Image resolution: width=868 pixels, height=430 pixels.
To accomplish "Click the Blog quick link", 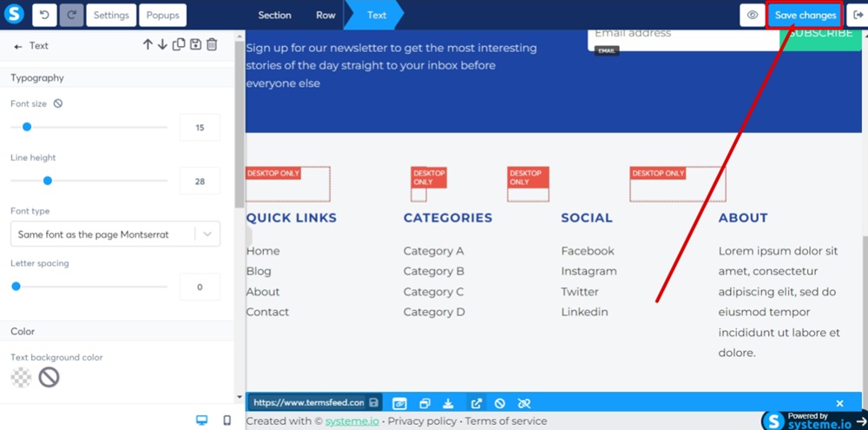I will [259, 272].
